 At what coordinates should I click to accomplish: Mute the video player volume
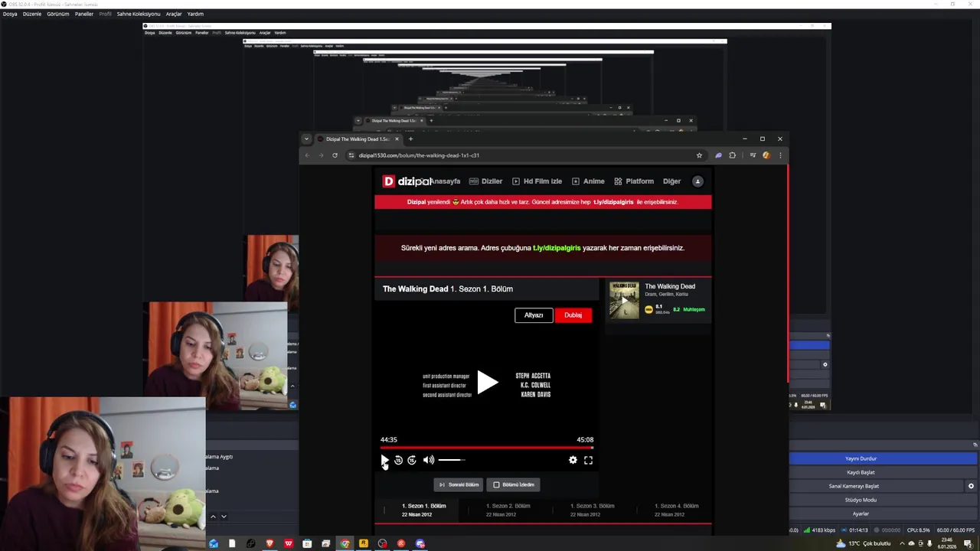[429, 460]
